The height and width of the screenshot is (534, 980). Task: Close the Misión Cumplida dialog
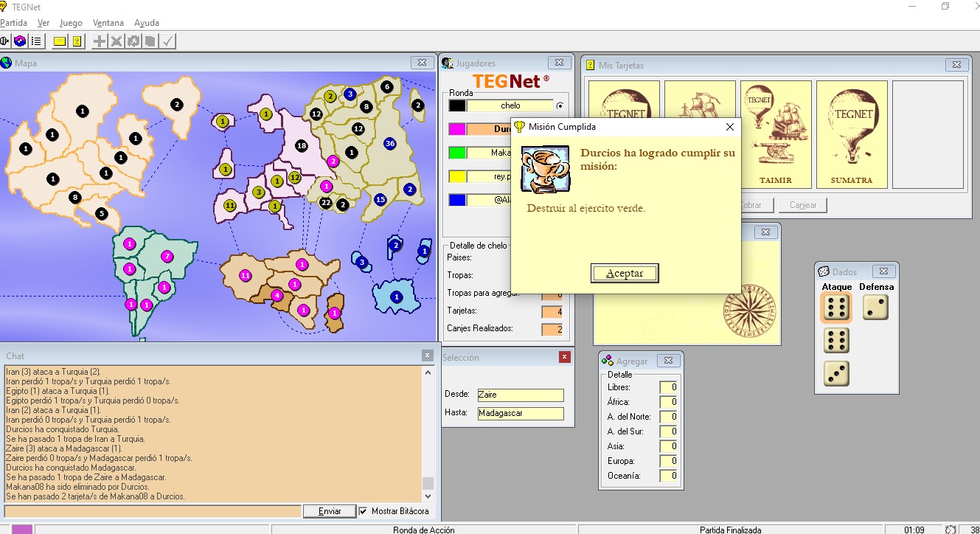tap(730, 127)
